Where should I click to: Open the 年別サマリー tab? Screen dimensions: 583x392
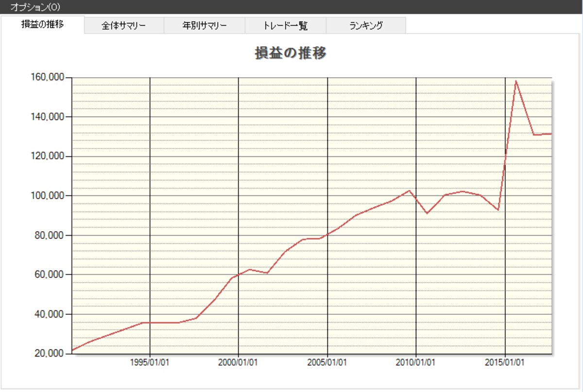tap(204, 26)
